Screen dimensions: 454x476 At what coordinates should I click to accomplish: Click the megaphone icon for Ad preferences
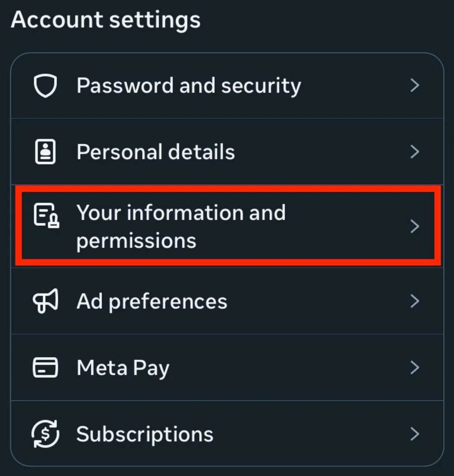(x=45, y=301)
